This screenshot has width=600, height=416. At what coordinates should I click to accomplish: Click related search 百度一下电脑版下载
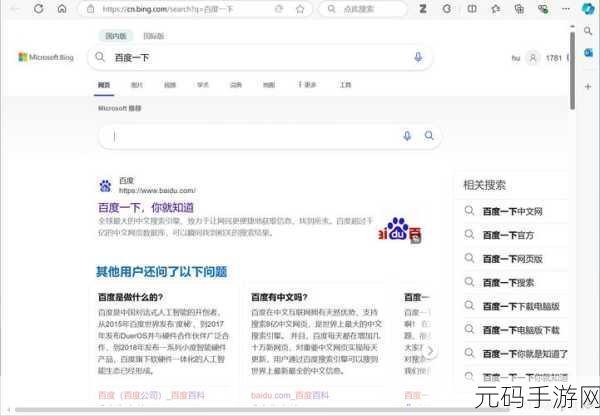pyautogui.click(x=521, y=330)
